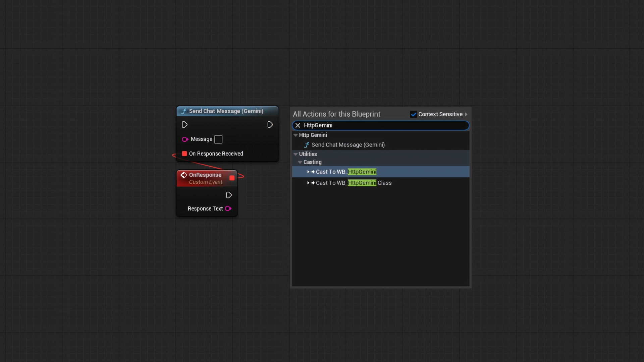This screenshot has height=362, width=644.
Task: Clear the HttpGemini search with the X icon
Action: [298, 125]
